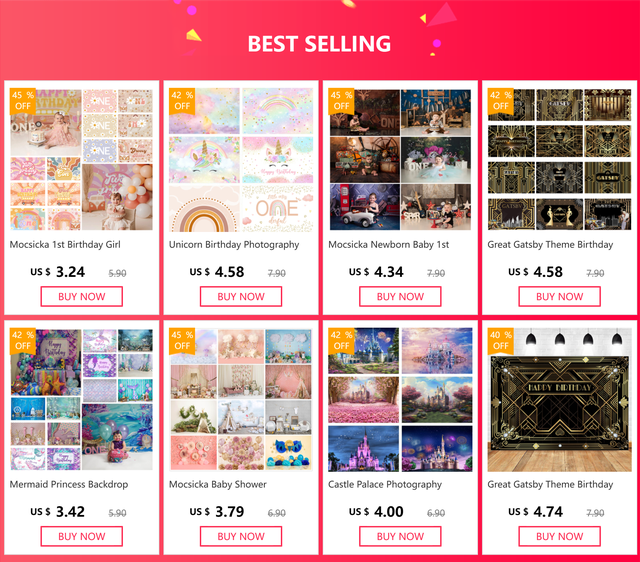Open the Castle Palace Photography product image
This screenshot has width=640, height=562.
(400, 400)
